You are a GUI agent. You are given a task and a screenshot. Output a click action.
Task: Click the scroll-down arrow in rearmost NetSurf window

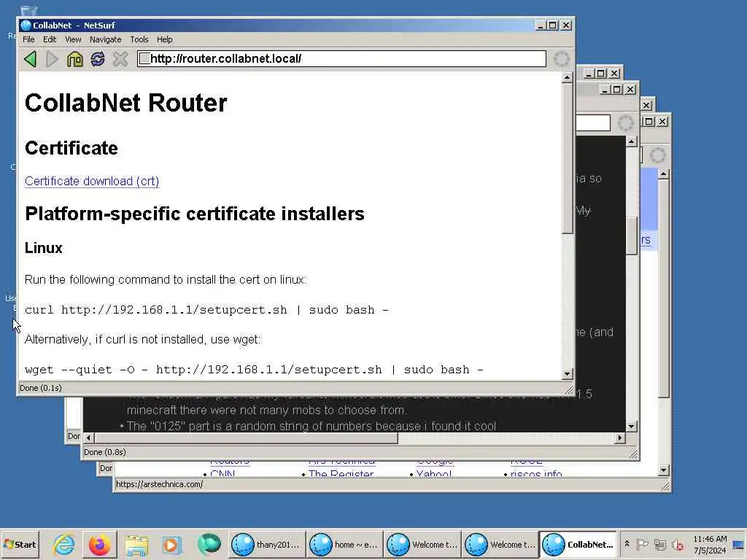click(664, 470)
